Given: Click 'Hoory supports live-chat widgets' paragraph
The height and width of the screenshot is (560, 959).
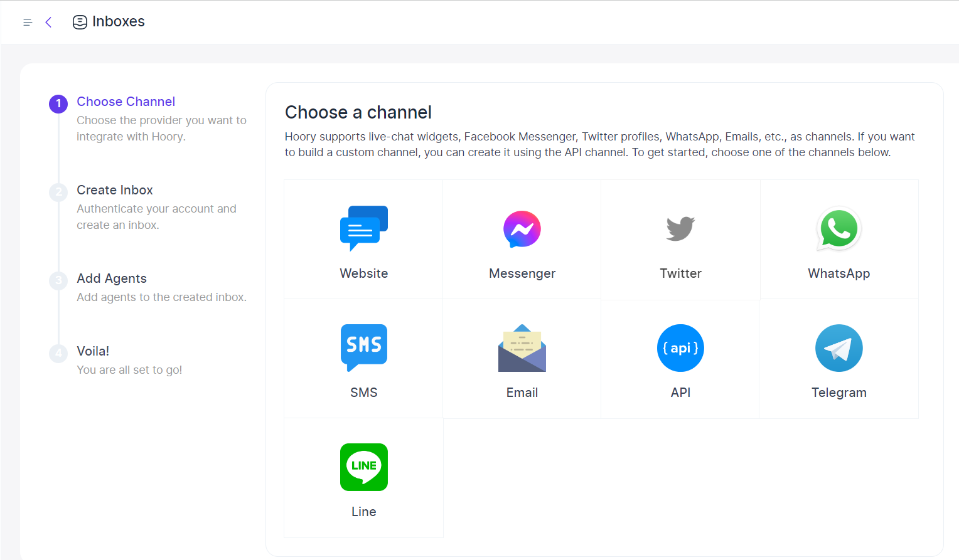Looking at the screenshot, I should 599,144.
